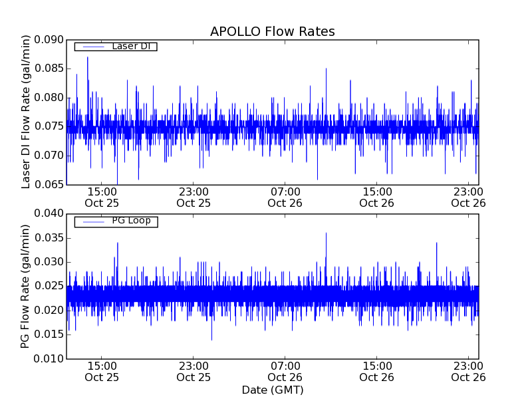Click the "APOLLO Flow Rates" chart title
Viewport: 532px width, 399px height.
coord(272,31)
